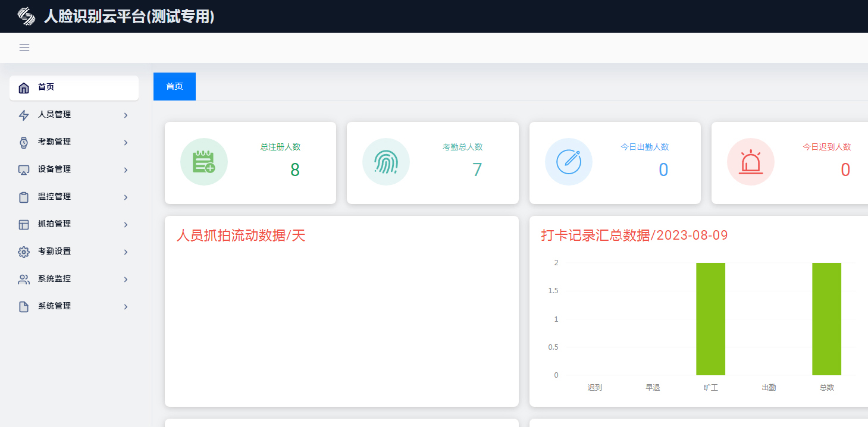Click the platform logo icon in header
This screenshot has height=427, width=868.
27,16
